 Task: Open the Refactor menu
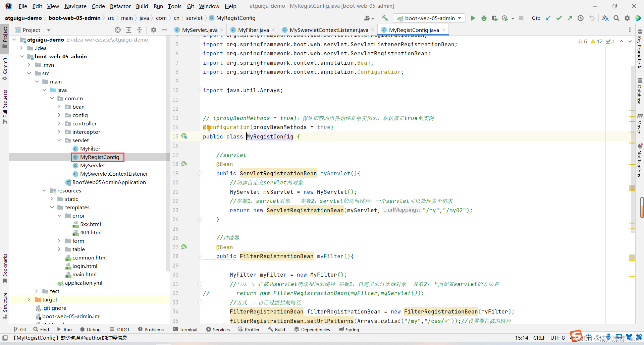[x=120, y=6]
